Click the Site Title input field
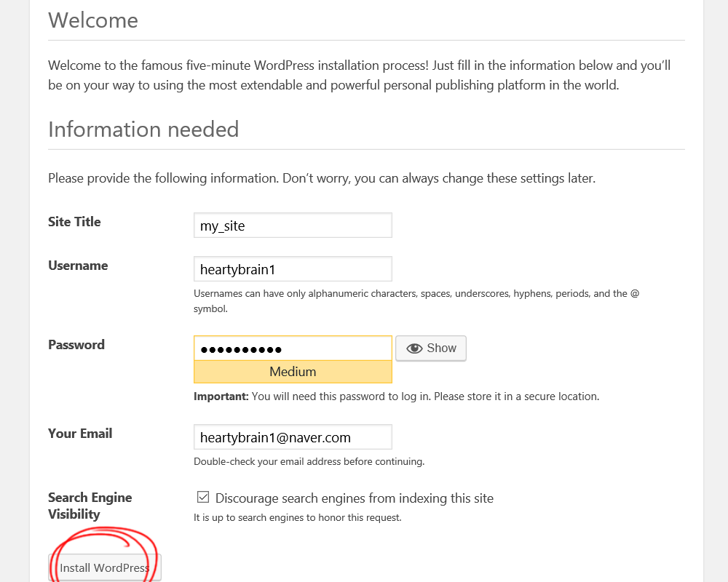 pyautogui.click(x=293, y=225)
